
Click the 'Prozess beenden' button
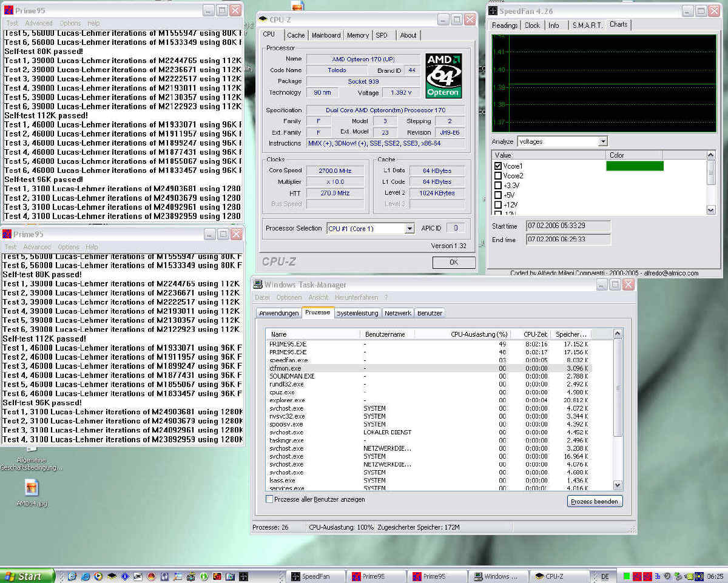[595, 501]
